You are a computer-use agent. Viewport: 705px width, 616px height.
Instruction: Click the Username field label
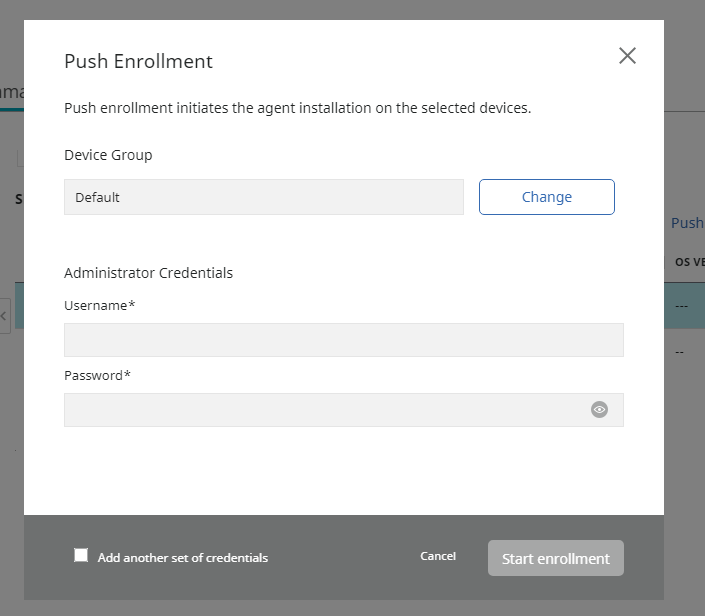click(x=99, y=305)
